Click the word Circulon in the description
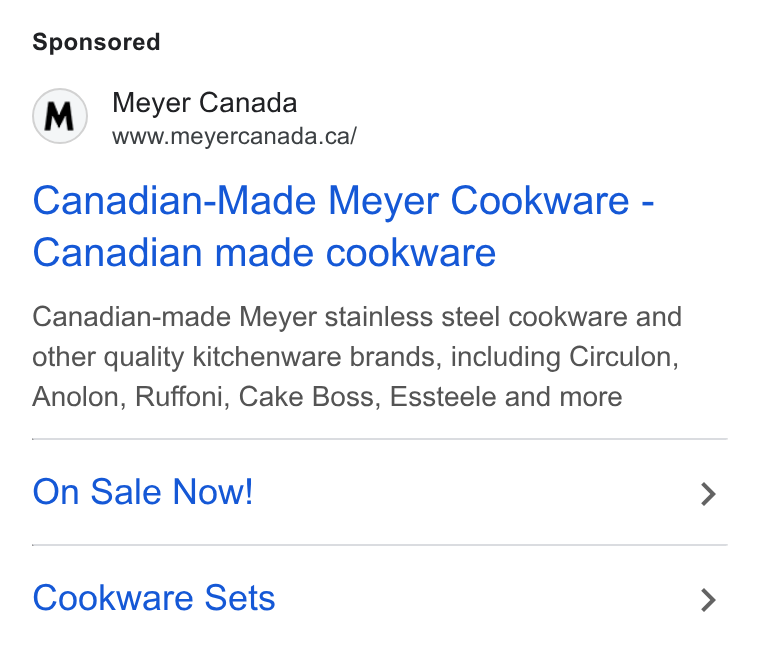Image resolution: width=760 pixels, height=650 pixels. click(624, 357)
